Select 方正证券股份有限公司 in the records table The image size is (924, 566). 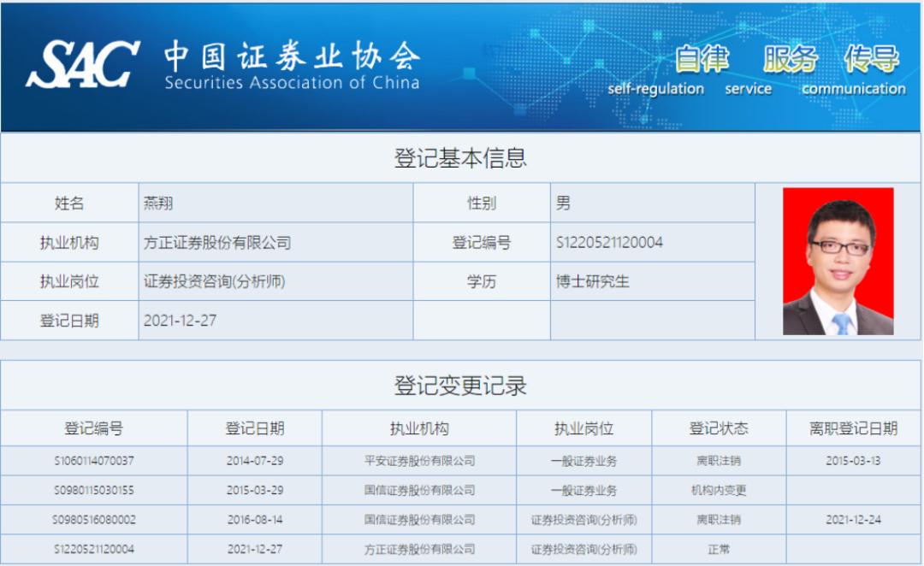coord(419,549)
